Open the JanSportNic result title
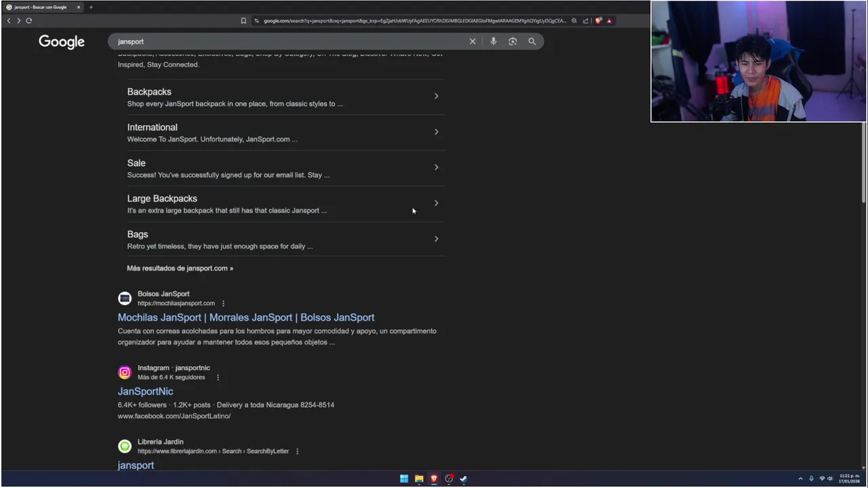Viewport: 868px width, 488px height. (x=145, y=391)
